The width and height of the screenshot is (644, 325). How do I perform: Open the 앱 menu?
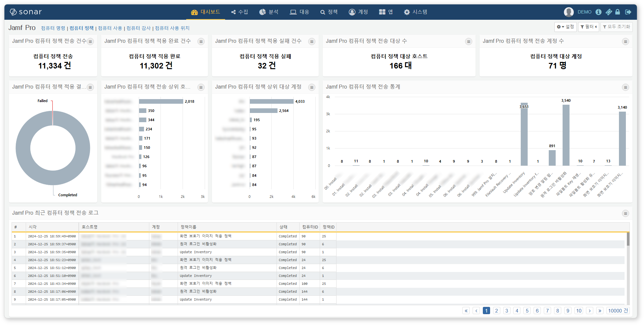tap(386, 12)
